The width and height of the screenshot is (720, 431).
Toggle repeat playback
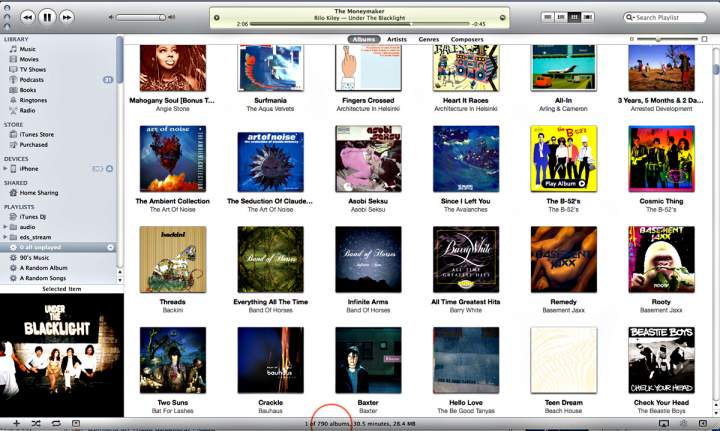[56, 423]
